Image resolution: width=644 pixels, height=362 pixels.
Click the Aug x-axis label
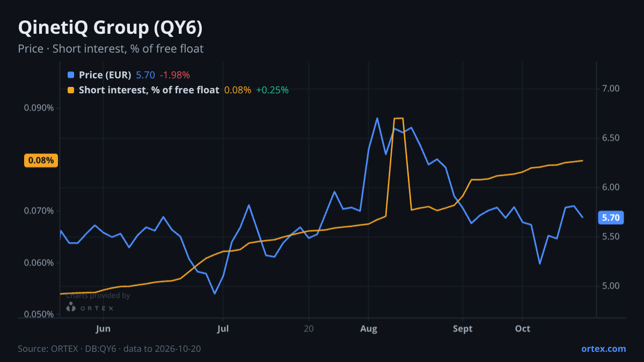coord(368,329)
